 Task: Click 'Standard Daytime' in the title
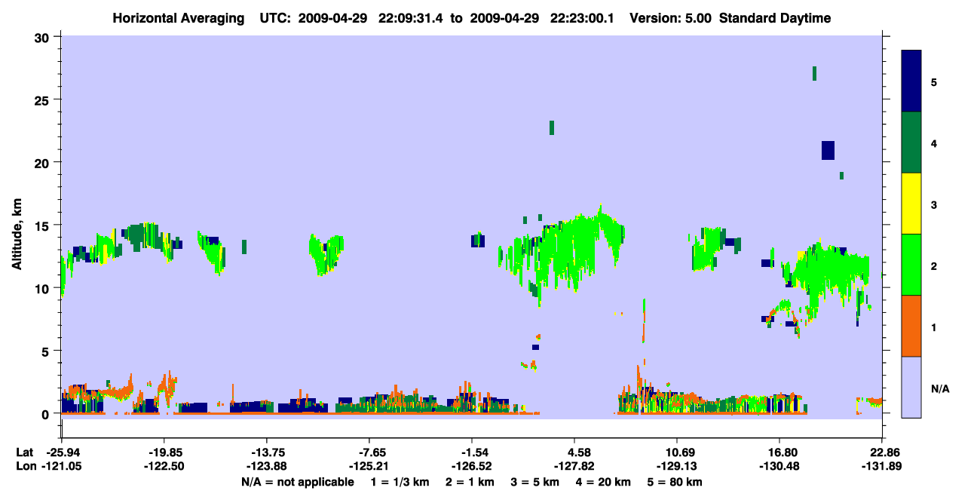[x=775, y=18]
